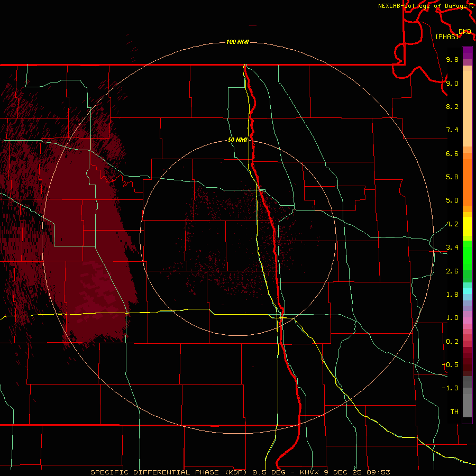Click the -1.3 scale value
This screenshot has height=476, width=476.
450,388
